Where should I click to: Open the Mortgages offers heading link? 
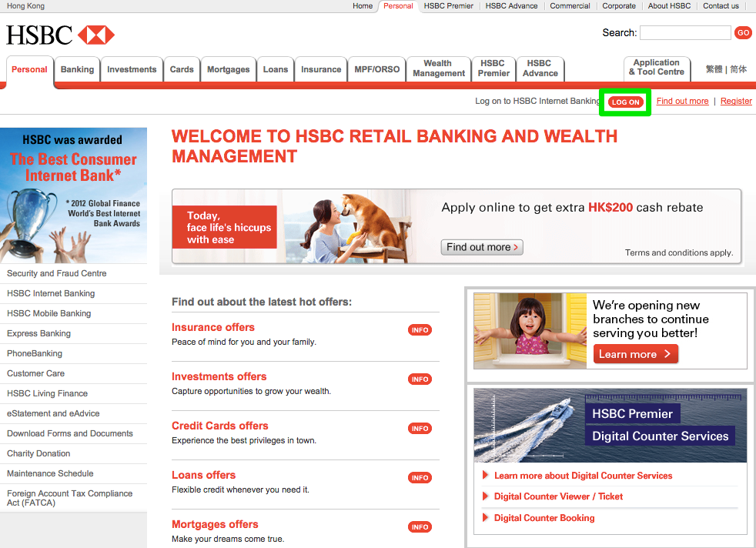215,524
